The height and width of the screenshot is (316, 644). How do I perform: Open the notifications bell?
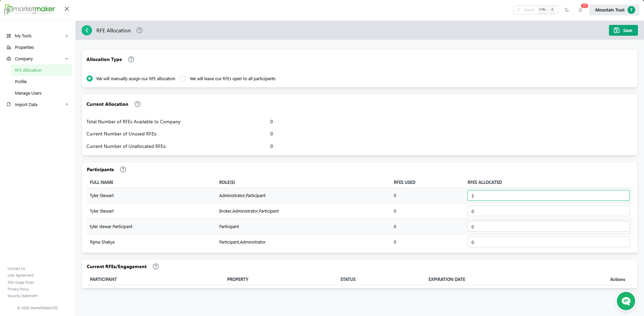point(580,10)
